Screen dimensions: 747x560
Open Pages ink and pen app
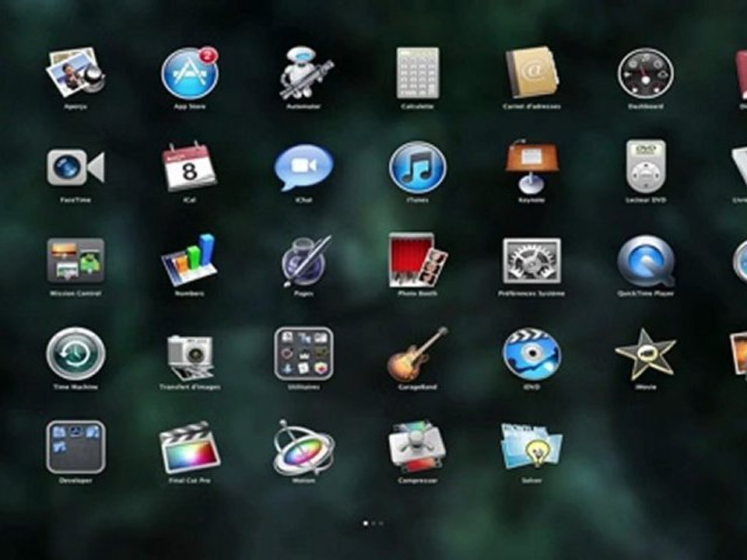coord(304,261)
